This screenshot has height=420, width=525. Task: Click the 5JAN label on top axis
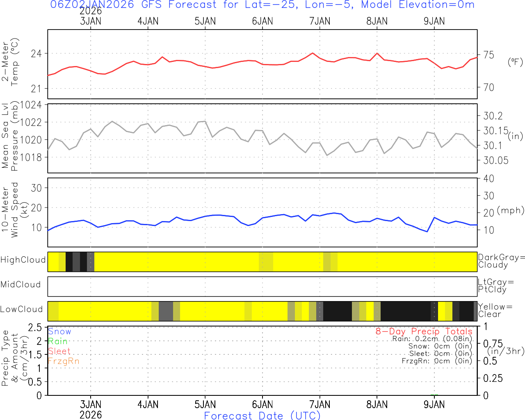point(205,21)
